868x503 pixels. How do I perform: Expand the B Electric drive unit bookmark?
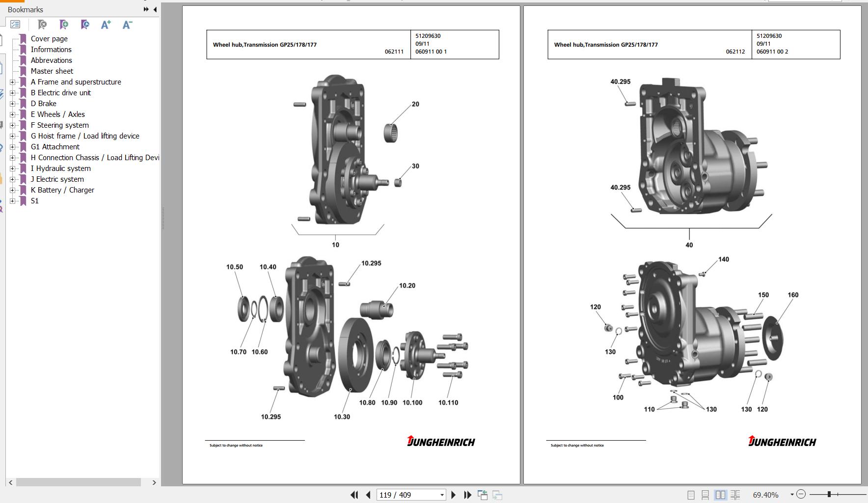(x=13, y=93)
